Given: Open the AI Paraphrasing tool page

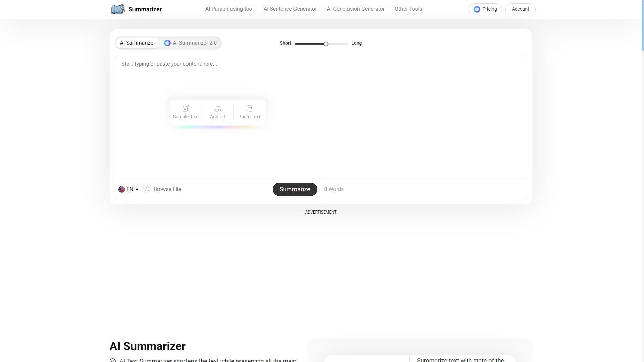Looking at the screenshot, I should point(229,9).
